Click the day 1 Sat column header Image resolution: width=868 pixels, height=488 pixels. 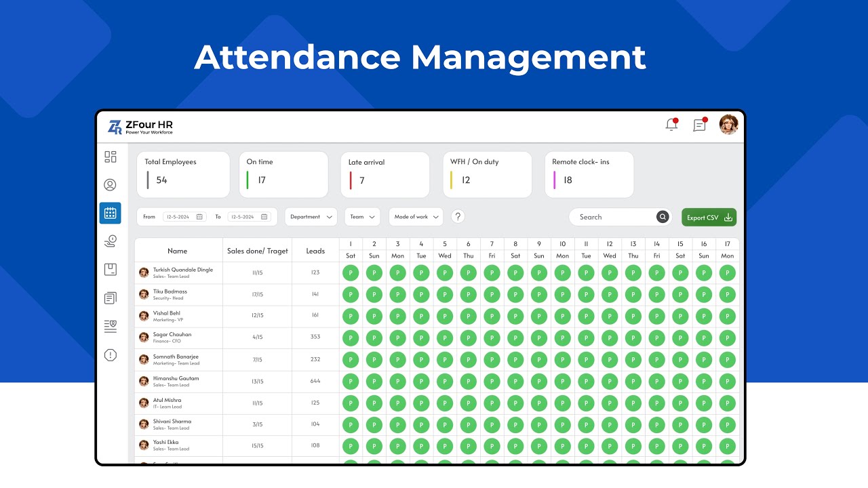click(351, 250)
